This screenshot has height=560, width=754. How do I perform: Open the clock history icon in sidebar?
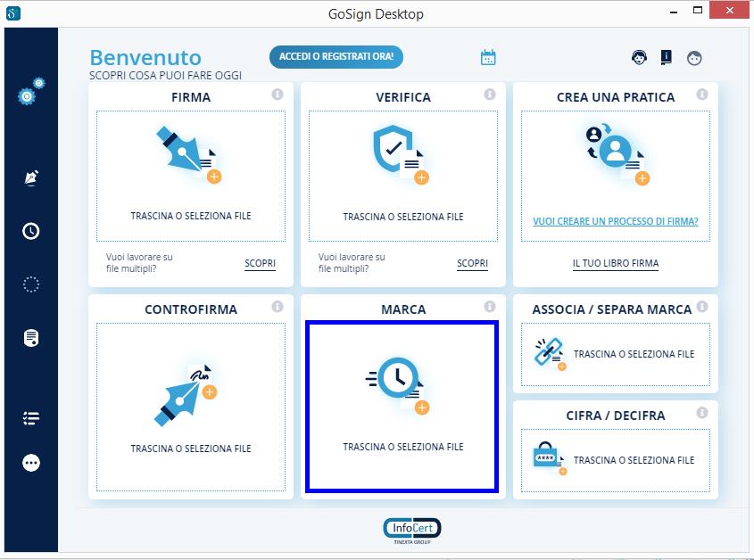(x=31, y=231)
